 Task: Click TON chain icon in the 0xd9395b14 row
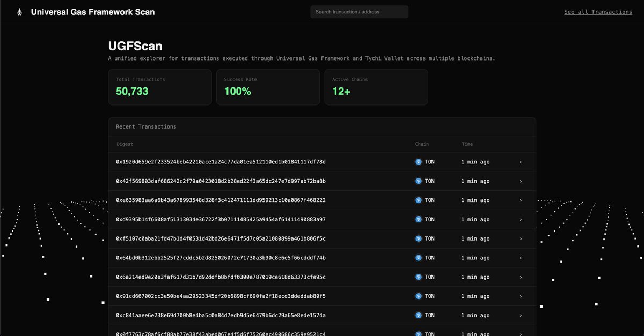coord(419,219)
